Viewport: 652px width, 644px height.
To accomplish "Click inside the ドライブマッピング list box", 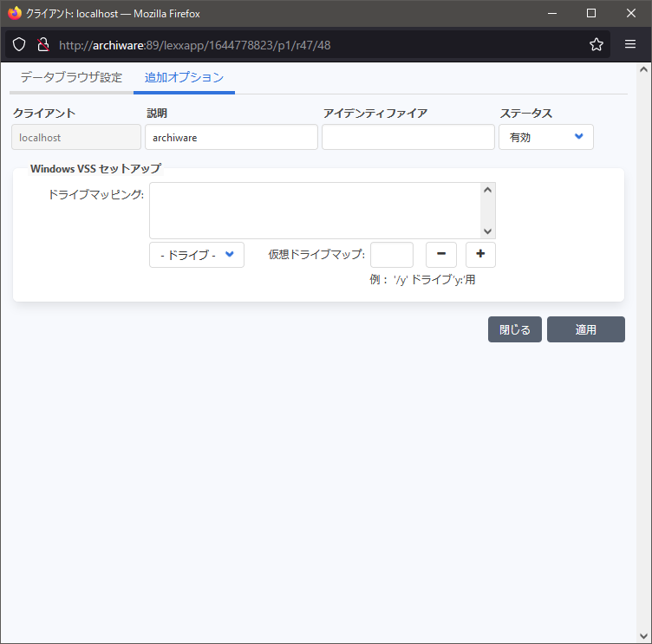I will pyautogui.click(x=315, y=210).
